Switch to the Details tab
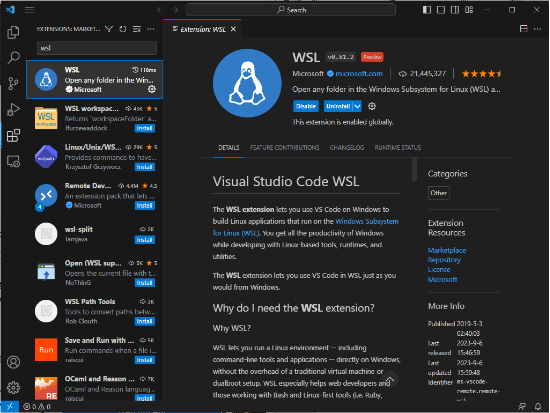550x413 pixels. [229, 148]
